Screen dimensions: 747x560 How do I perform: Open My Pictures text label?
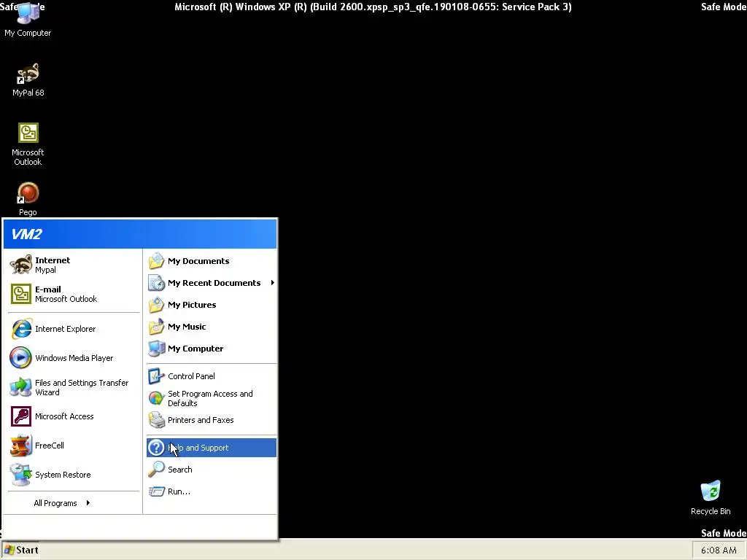pos(192,305)
